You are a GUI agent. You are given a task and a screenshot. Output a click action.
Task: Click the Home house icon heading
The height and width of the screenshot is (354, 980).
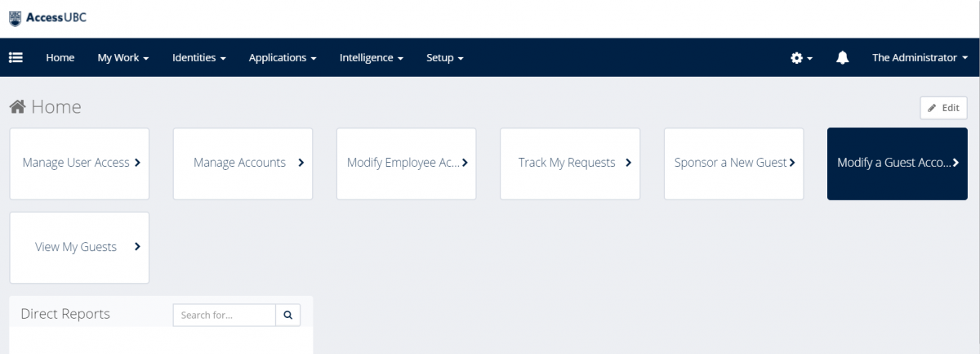17,107
